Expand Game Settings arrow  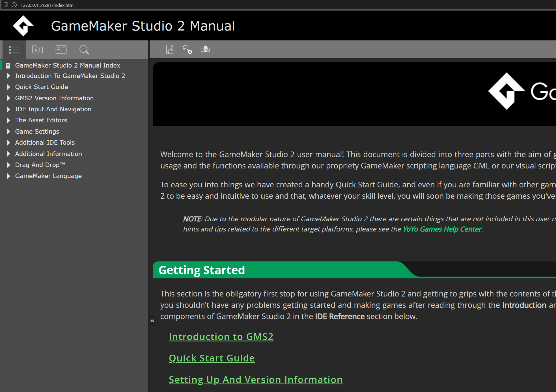tap(8, 131)
